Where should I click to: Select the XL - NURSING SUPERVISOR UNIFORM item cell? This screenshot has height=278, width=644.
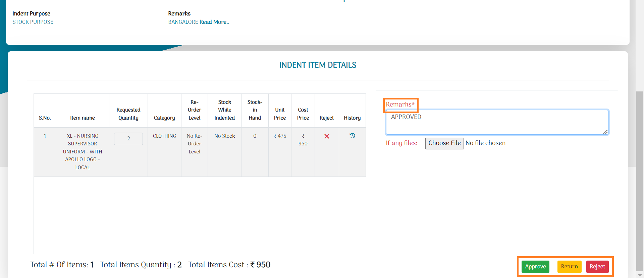coord(83,151)
